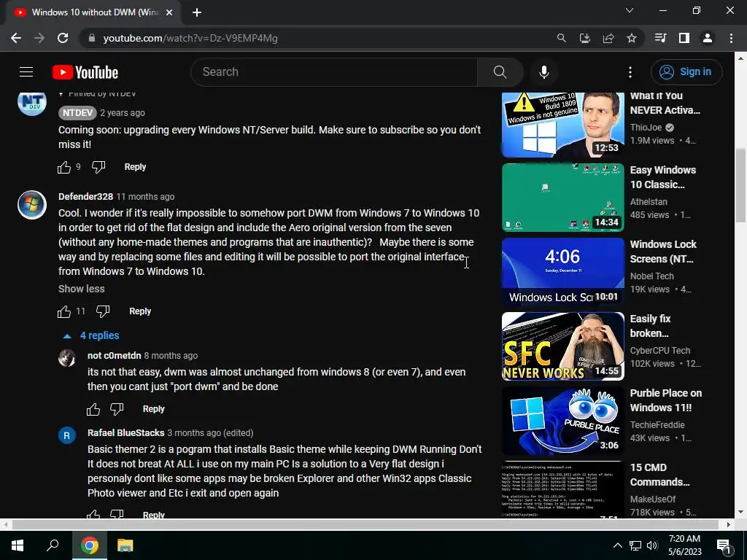Open Chrome zoom magnifier icon
Screen dimensions: 747x560
pos(562,38)
